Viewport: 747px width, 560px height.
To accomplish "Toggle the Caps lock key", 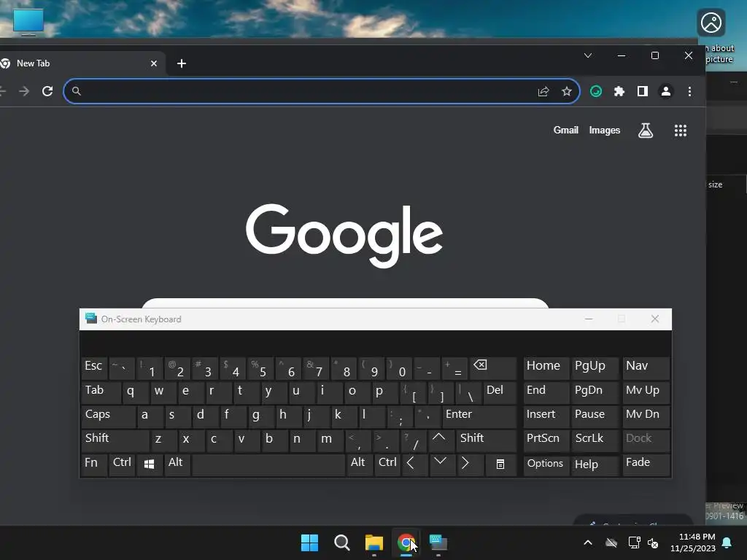I will [109, 416].
